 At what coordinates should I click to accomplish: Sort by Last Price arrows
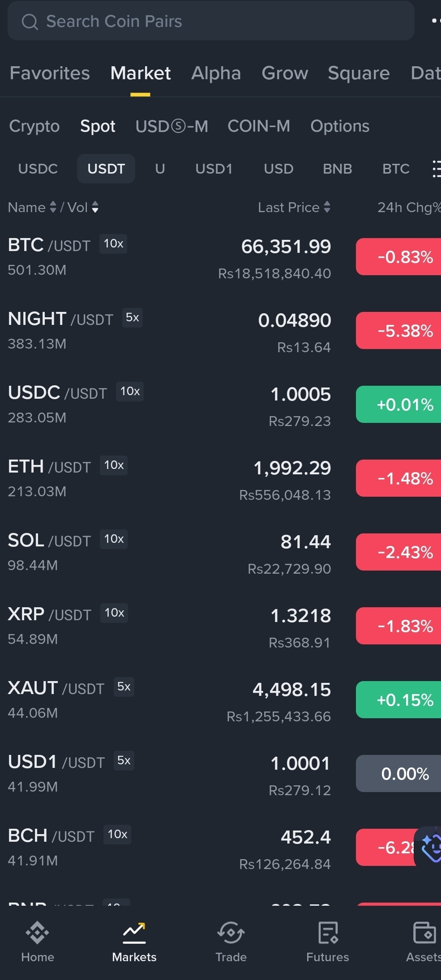pos(327,207)
